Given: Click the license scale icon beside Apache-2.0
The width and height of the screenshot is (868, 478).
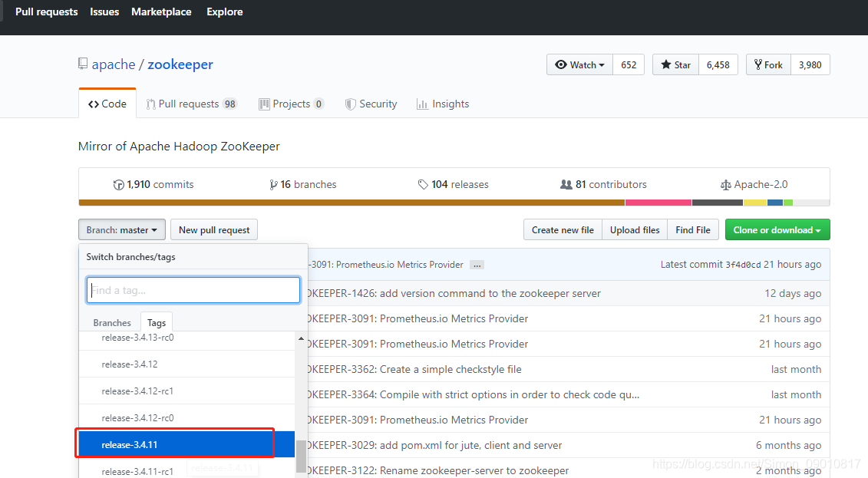Looking at the screenshot, I should tap(726, 185).
